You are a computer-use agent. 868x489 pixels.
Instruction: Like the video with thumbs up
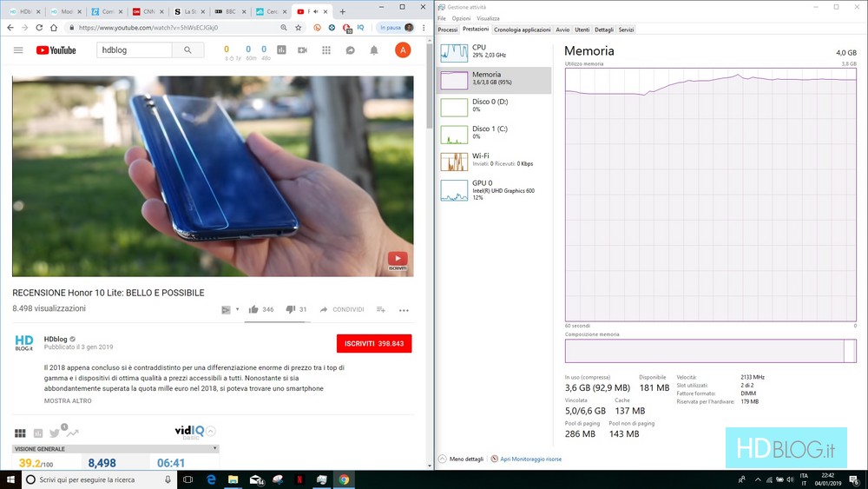click(253, 309)
